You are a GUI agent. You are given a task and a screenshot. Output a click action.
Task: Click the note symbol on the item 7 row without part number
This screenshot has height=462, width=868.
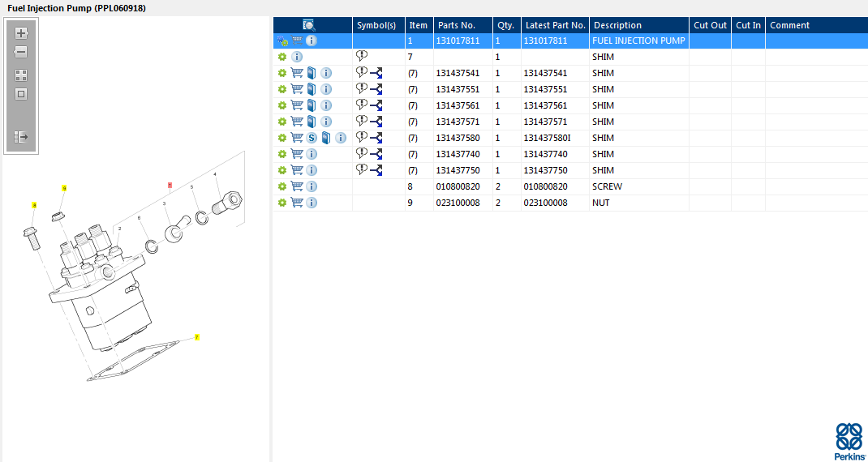(x=362, y=56)
